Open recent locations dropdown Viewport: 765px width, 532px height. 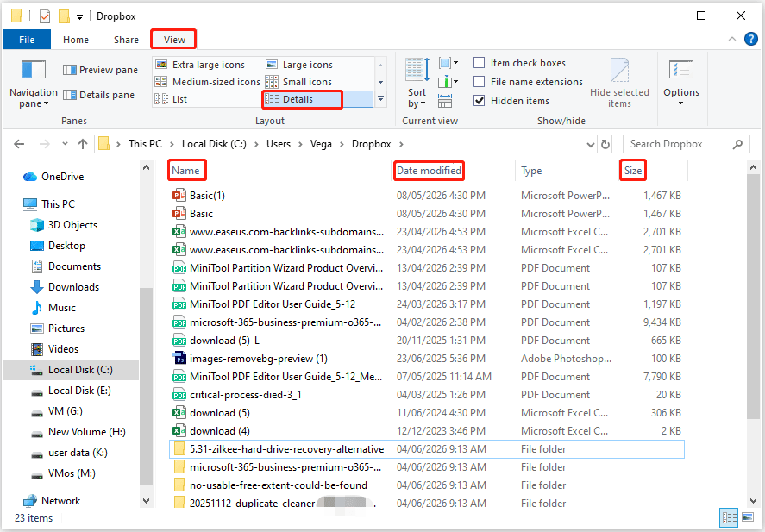[x=65, y=144]
